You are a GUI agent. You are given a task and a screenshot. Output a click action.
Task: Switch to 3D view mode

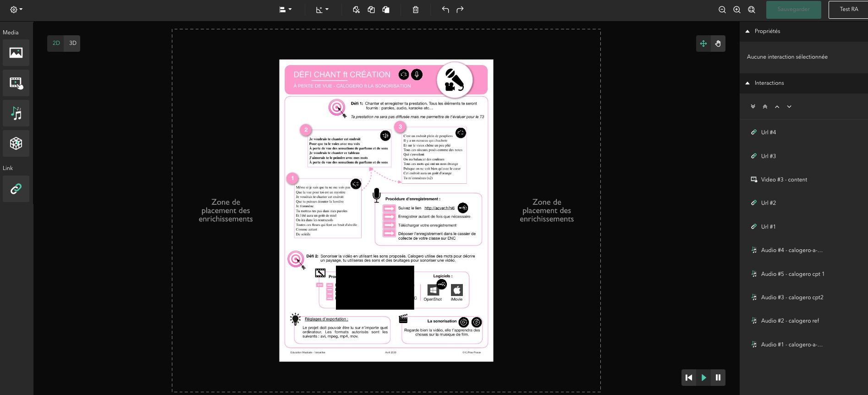[x=72, y=43]
